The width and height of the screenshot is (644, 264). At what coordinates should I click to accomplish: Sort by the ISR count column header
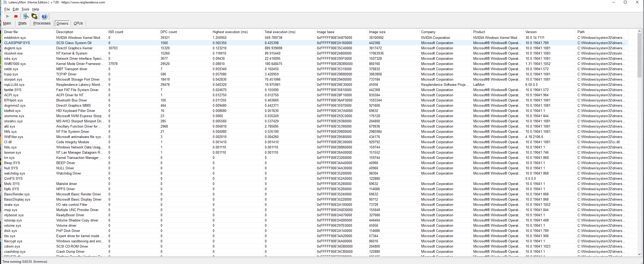(133, 32)
